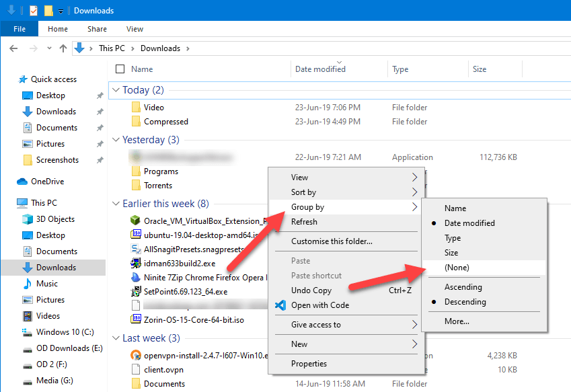Select This PC in the navigation pane
The image size is (571, 392).
pyautogui.click(x=44, y=203)
